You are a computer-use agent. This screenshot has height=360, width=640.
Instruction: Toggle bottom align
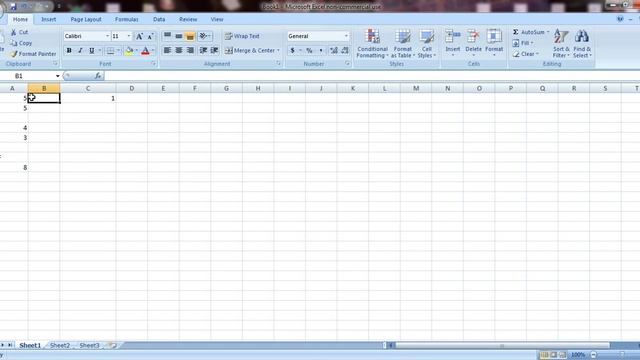[190, 36]
